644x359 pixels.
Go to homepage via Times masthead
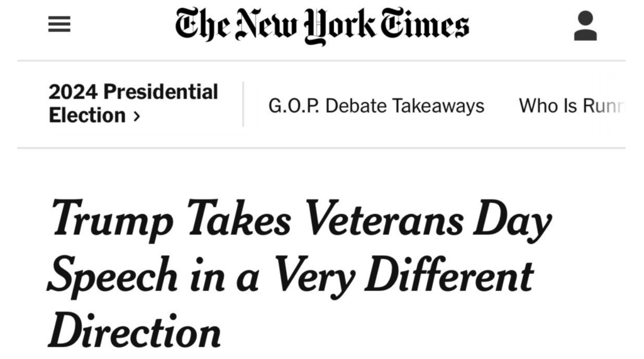pos(321,25)
